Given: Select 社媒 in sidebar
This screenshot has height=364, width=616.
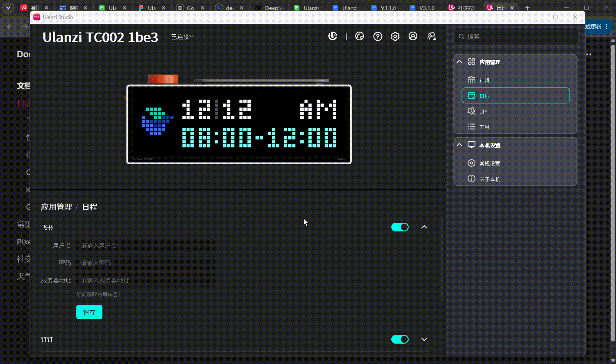Looking at the screenshot, I should point(516,80).
